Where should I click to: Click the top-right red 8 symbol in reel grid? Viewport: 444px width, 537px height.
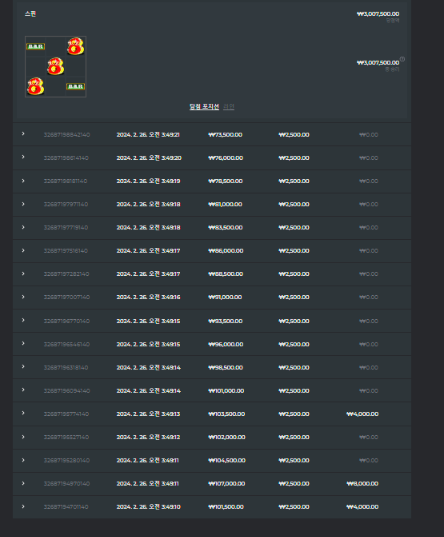(76, 46)
